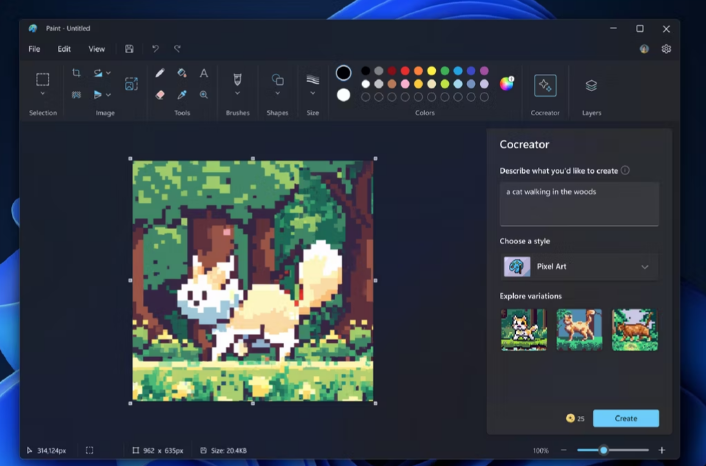Click the Save icon
706x466 pixels.
coord(129,49)
